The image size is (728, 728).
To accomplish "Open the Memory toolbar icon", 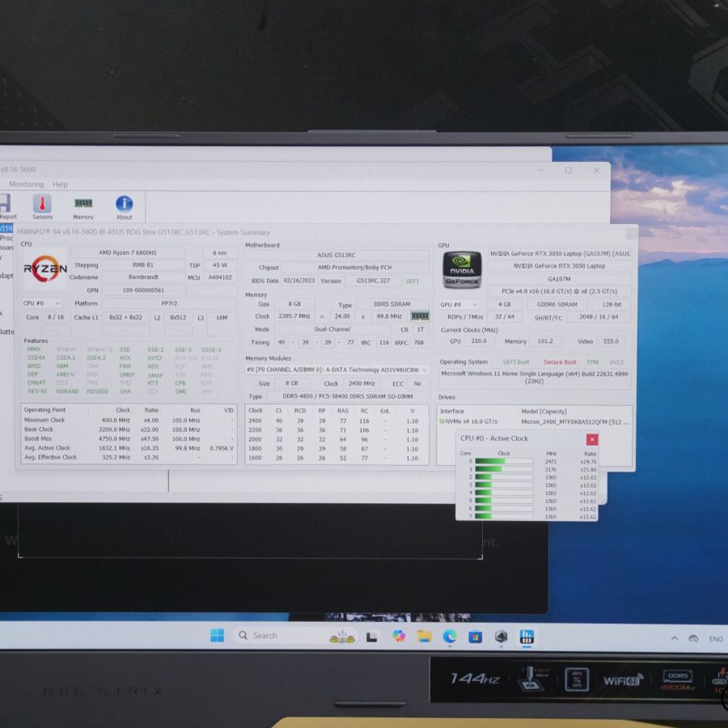I will click(x=83, y=208).
